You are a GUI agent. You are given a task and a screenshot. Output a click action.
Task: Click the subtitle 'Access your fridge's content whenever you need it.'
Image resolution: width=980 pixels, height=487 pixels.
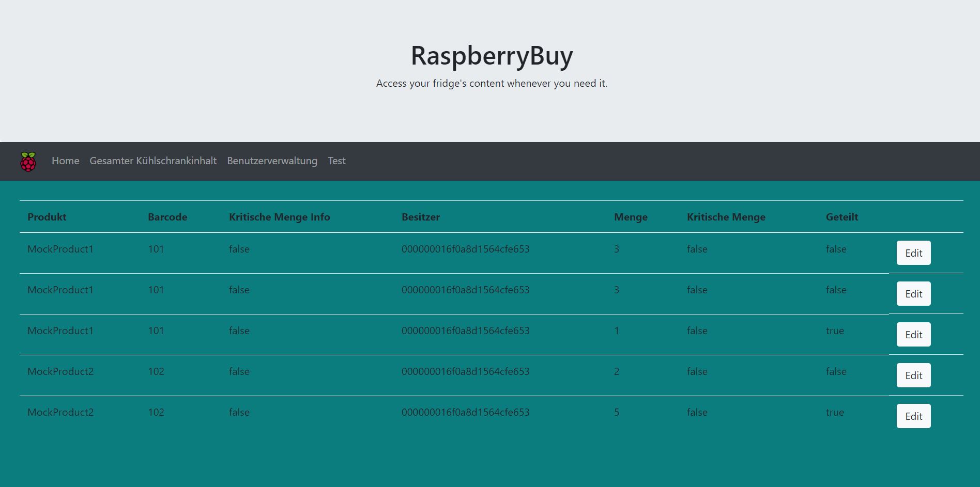pos(492,83)
